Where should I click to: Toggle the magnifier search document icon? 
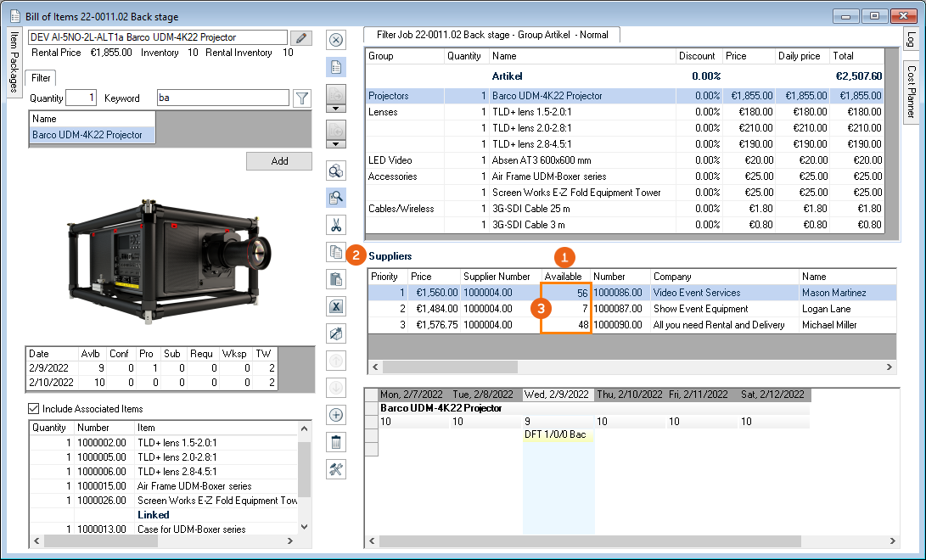pyautogui.click(x=336, y=198)
